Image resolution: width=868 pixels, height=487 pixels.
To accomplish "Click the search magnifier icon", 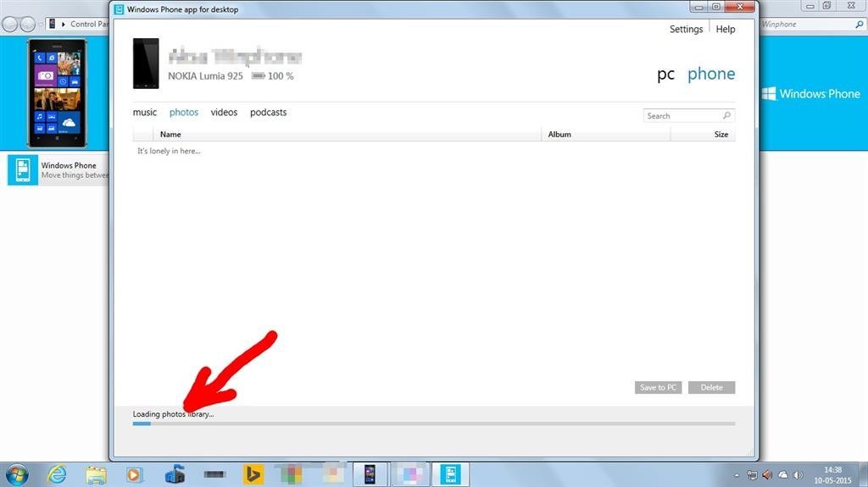I will (x=726, y=115).
